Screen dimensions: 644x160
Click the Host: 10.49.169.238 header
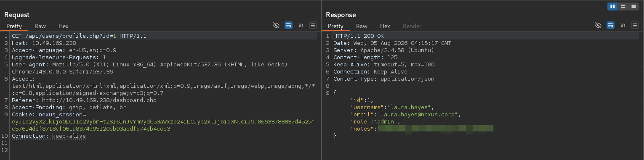pyautogui.click(x=44, y=43)
